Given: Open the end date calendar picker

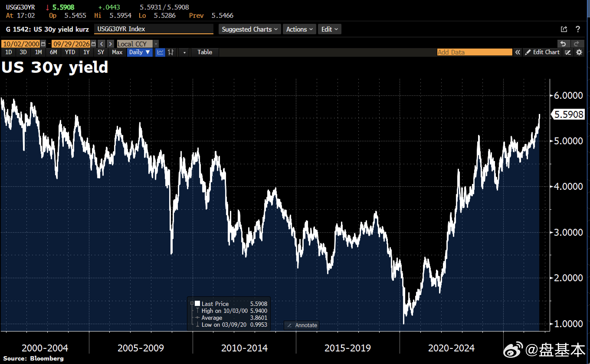Looking at the screenshot, I should (93, 44).
